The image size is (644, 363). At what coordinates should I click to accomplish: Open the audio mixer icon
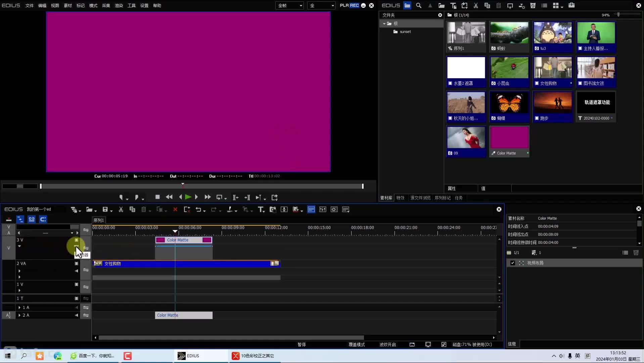(x=323, y=209)
